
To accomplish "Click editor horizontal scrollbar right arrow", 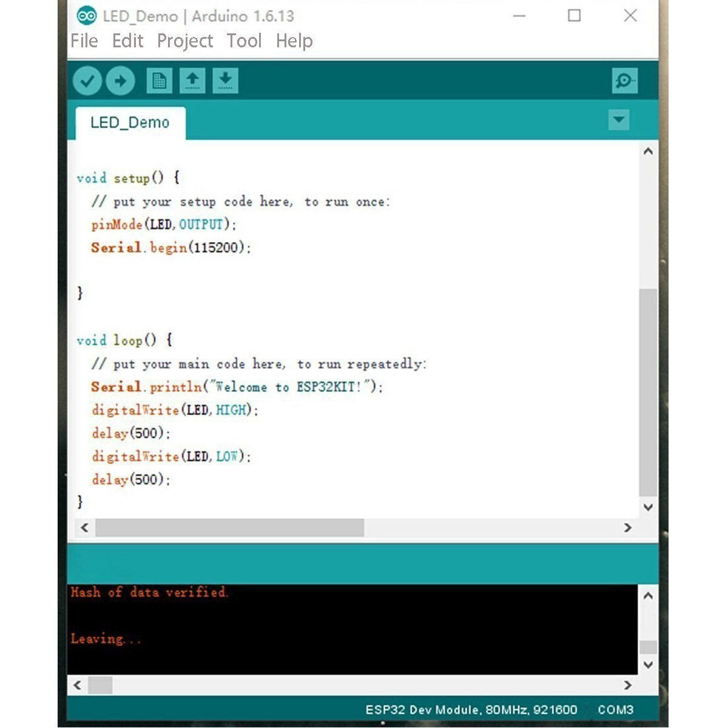I will pyautogui.click(x=628, y=528).
